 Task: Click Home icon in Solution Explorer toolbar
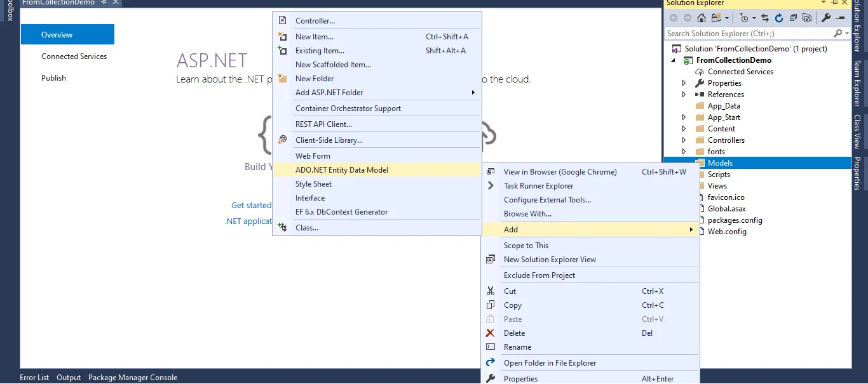(702, 18)
